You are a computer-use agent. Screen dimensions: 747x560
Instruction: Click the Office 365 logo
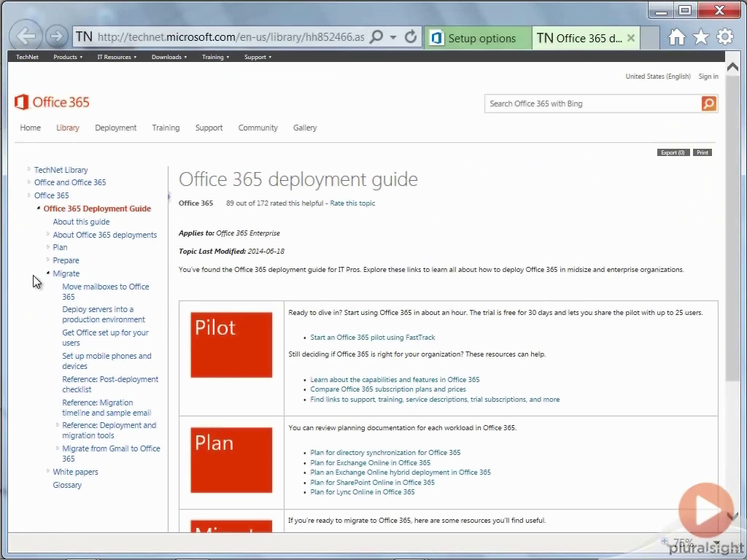[x=52, y=102]
